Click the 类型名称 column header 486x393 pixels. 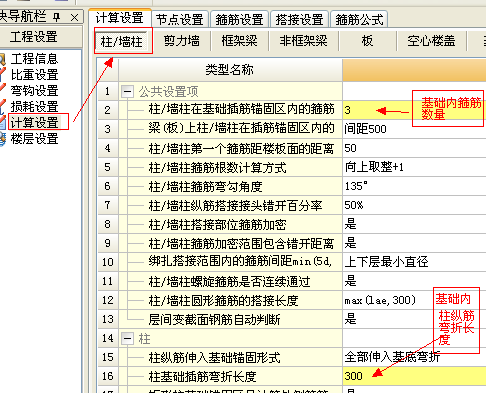point(230,70)
